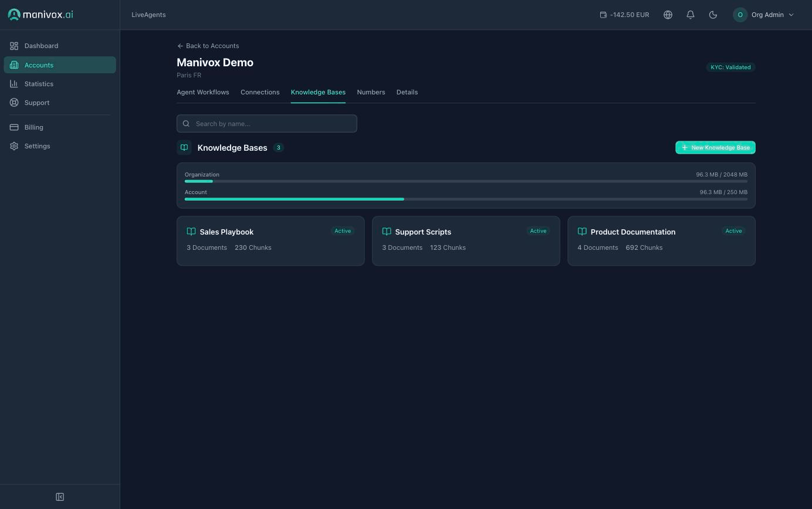Click the 96.3 MB / 2048 MB value
This screenshot has width=812, height=509.
pyautogui.click(x=722, y=175)
